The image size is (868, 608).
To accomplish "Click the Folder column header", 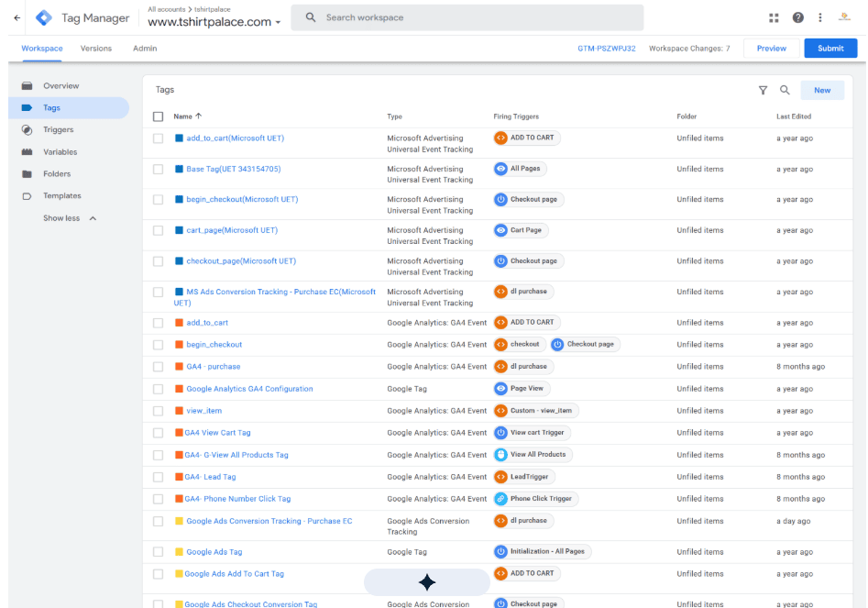I will point(687,116).
